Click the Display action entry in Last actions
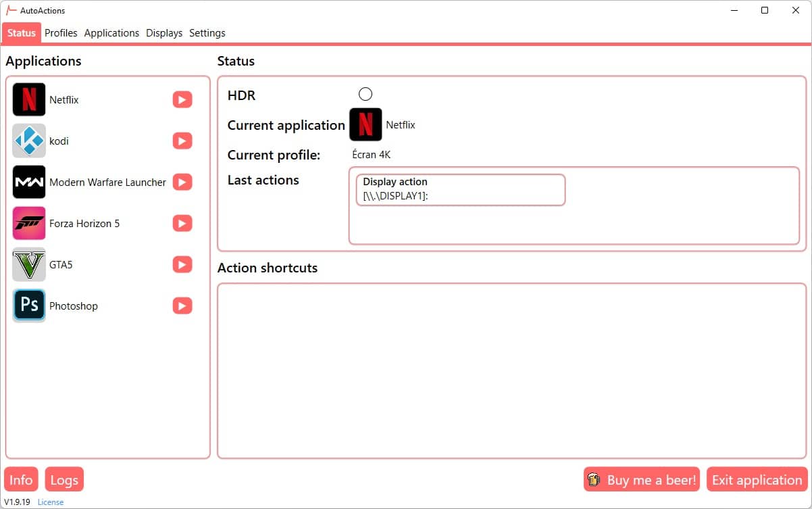The height and width of the screenshot is (509, 812). click(461, 190)
